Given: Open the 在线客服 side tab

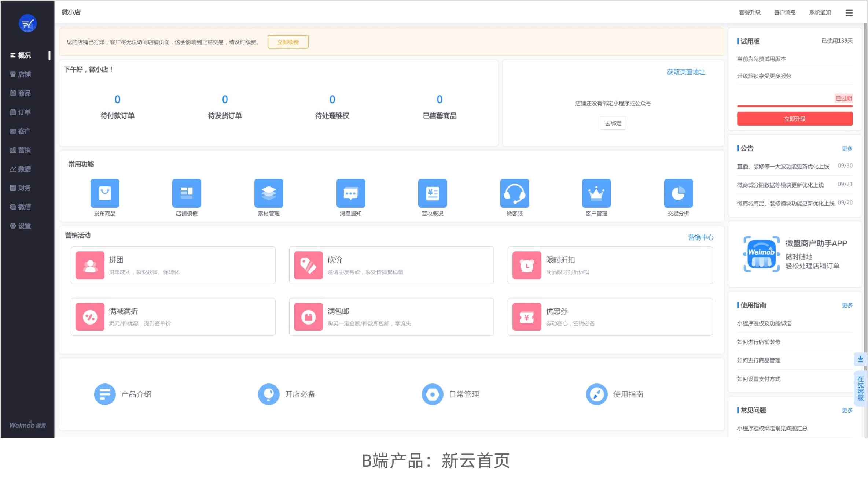Looking at the screenshot, I should [x=860, y=388].
